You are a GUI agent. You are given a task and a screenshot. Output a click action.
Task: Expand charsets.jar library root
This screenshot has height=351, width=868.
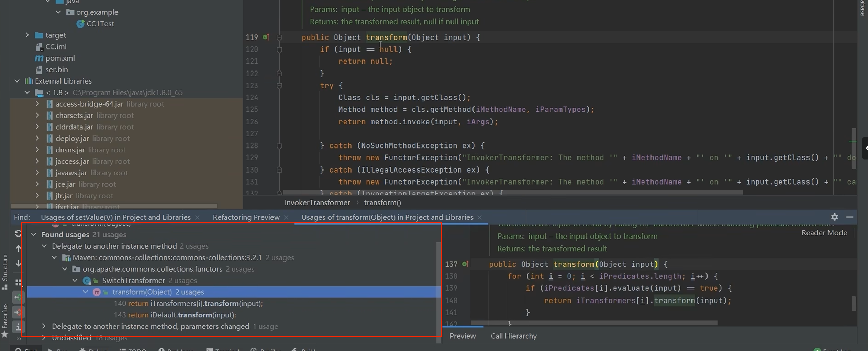[37, 115]
